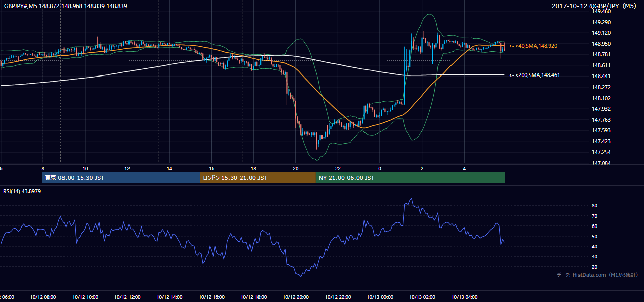Click price axis value 148.611
The width and height of the screenshot is (644, 302).
tap(601, 65)
